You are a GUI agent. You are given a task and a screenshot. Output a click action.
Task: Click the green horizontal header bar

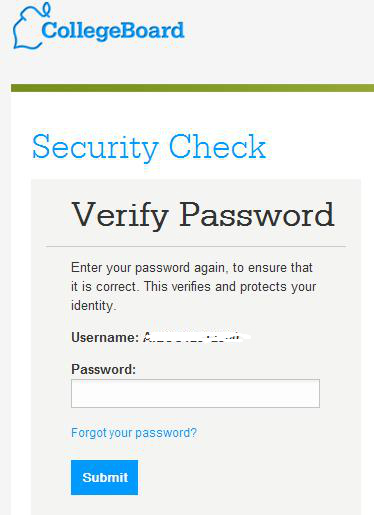click(x=192, y=88)
